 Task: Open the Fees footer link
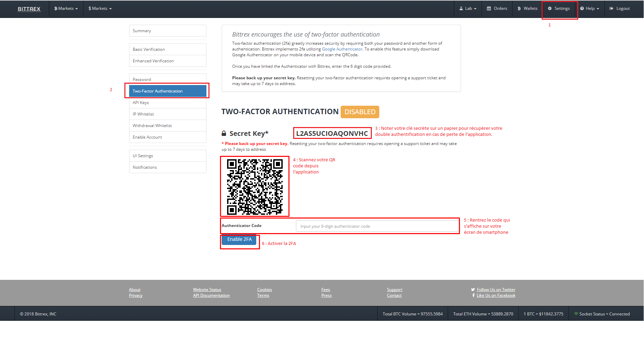point(326,290)
